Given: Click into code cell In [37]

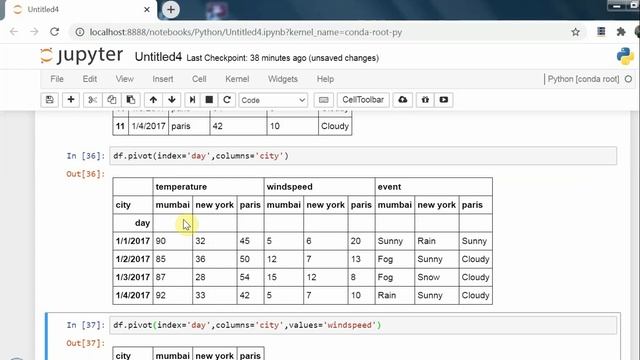Looking at the screenshot, I should tap(363, 325).
